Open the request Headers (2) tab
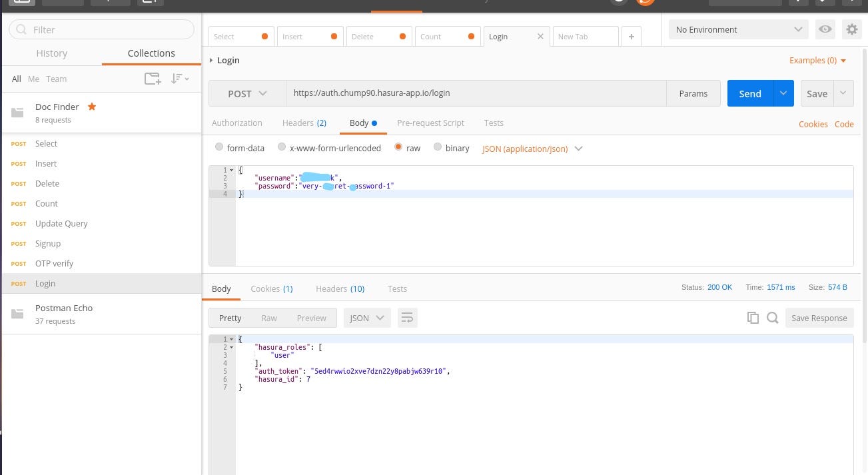Image resolution: width=868 pixels, height=475 pixels. tap(304, 123)
